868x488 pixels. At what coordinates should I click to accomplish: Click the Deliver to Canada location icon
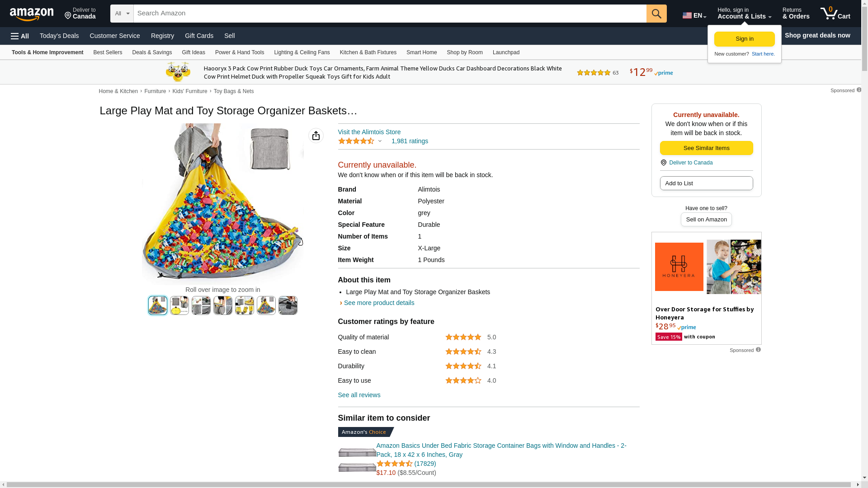click(x=68, y=16)
